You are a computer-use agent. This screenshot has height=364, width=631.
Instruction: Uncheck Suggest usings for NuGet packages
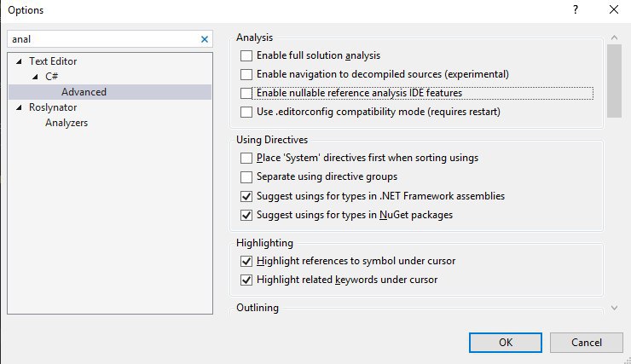(246, 215)
